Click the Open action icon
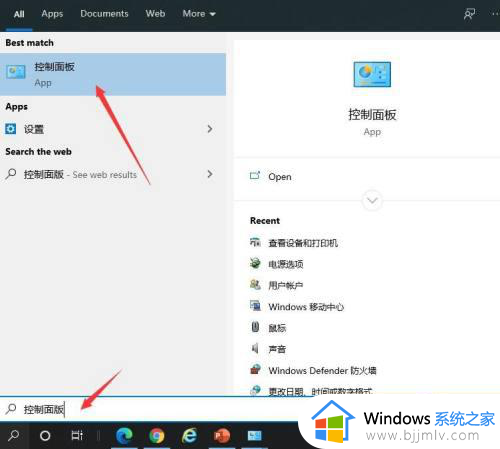The image size is (500, 449). [255, 175]
